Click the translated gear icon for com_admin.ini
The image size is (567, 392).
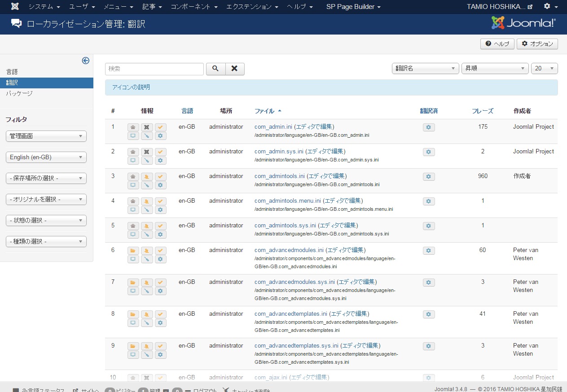(x=428, y=127)
